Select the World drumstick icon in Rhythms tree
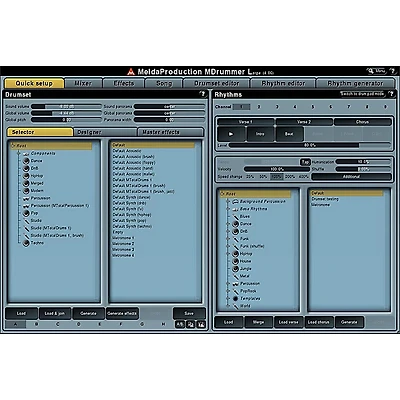 pyautogui.click(x=235, y=306)
